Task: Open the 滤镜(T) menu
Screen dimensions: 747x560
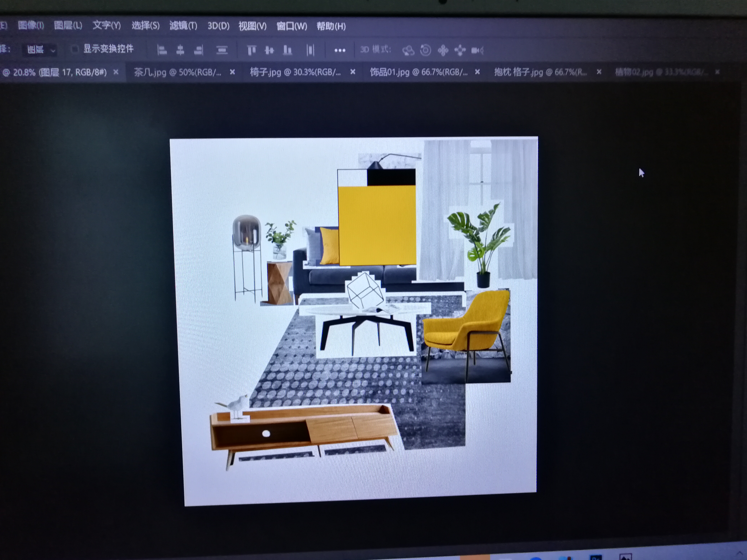Action: [183, 26]
